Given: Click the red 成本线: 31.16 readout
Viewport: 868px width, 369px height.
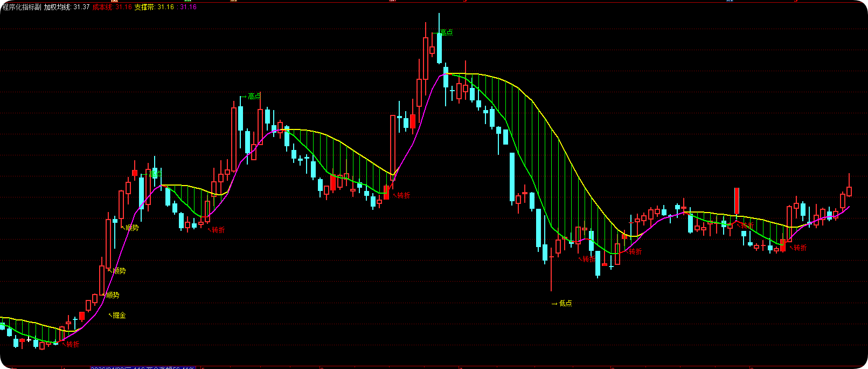Looking at the screenshot, I should (x=112, y=7).
